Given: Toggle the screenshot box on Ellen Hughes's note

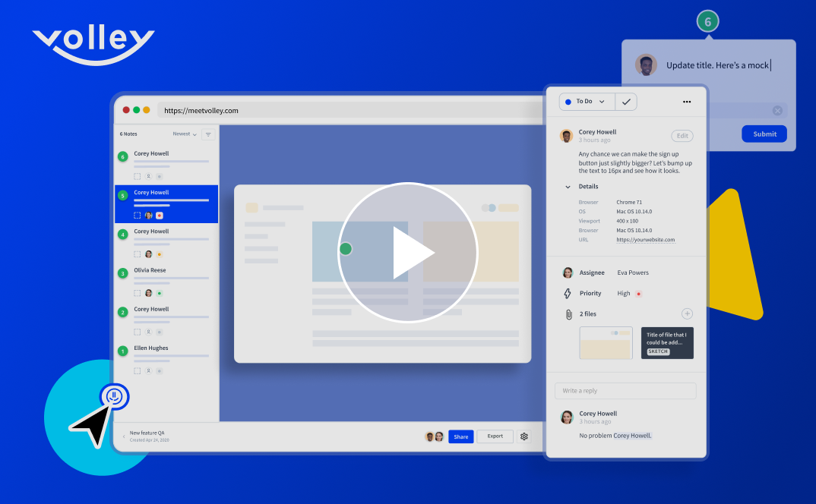Looking at the screenshot, I should click(x=138, y=371).
